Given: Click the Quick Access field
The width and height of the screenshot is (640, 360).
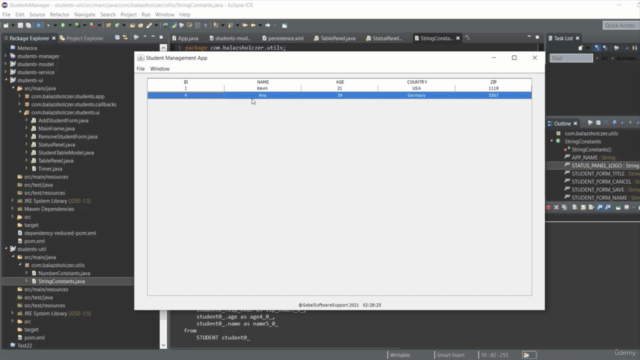Looking at the screenshot, I should 620,25.
